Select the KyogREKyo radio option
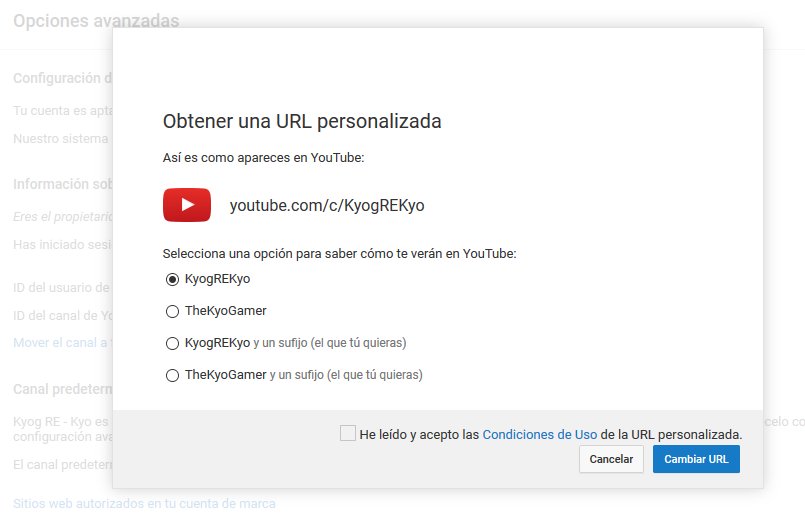 [172, 279]
